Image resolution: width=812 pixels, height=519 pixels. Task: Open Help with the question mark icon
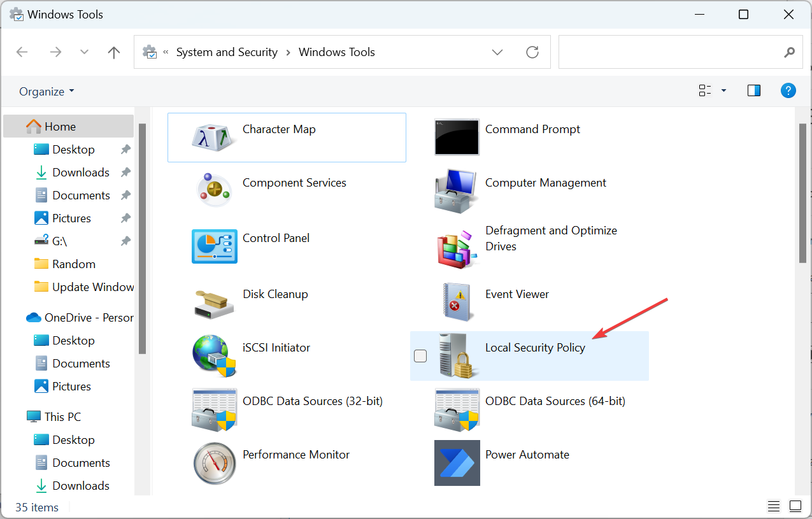[788, 91]
